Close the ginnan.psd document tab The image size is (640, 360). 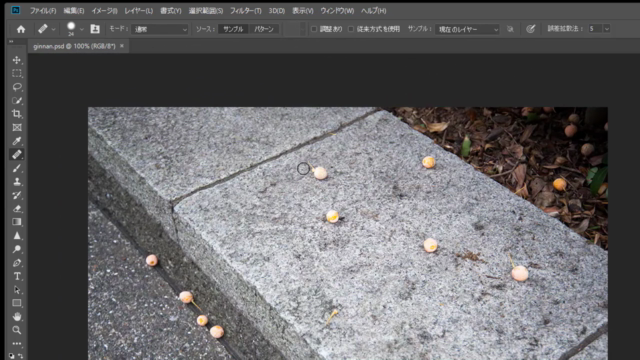click(122, 46)
